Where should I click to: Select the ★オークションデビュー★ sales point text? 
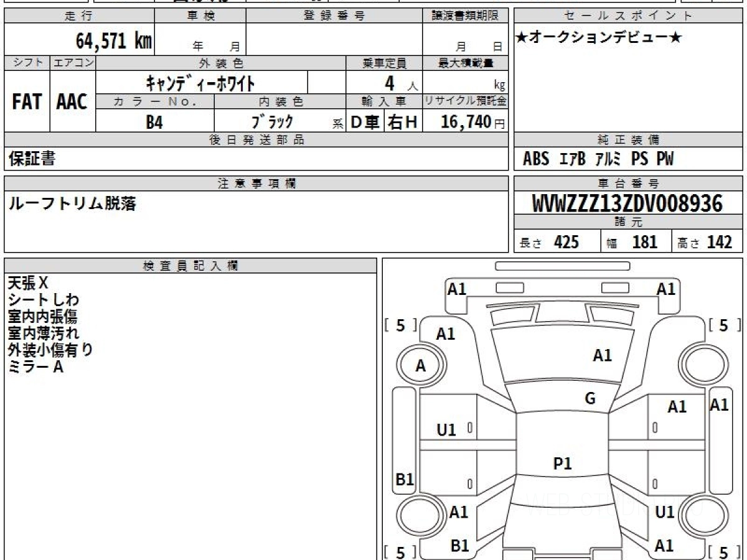coord(599,38)
